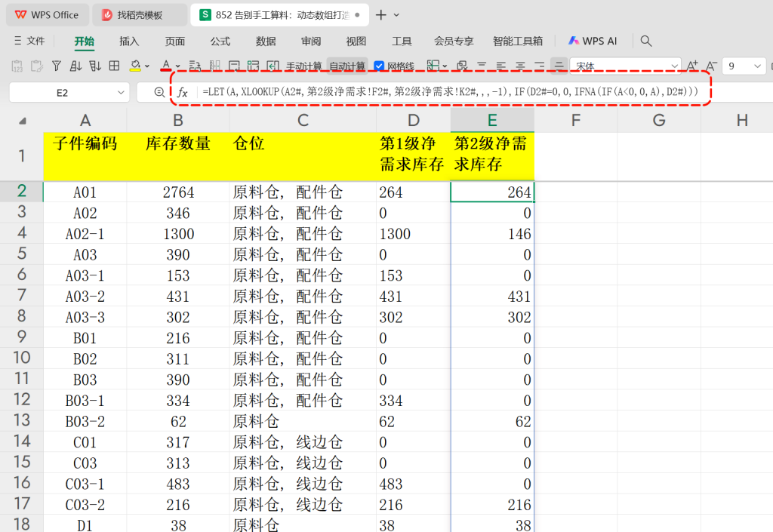
Task: Click the wrap text icon
Action: [x=234, y=66]
